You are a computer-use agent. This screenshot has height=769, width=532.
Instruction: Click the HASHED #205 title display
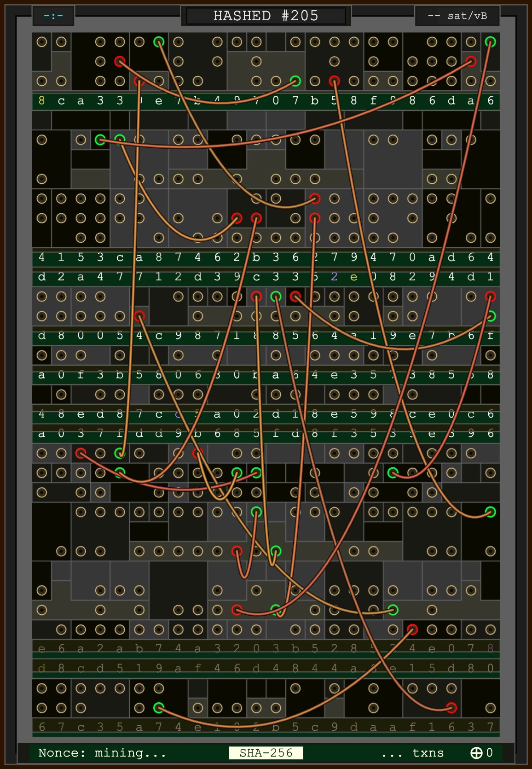(266, 16)
